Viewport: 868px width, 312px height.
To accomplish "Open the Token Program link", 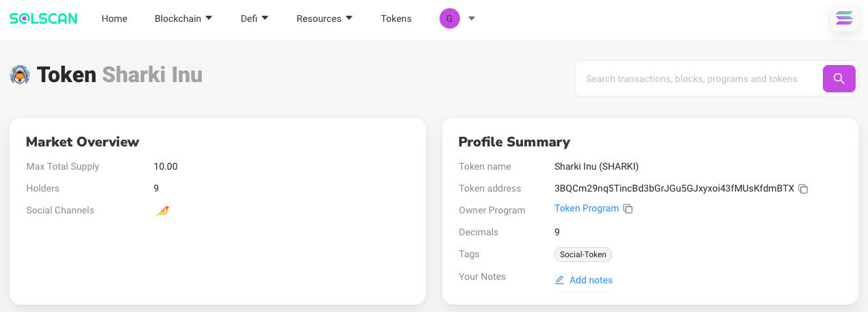I will [x=587, y=209].
